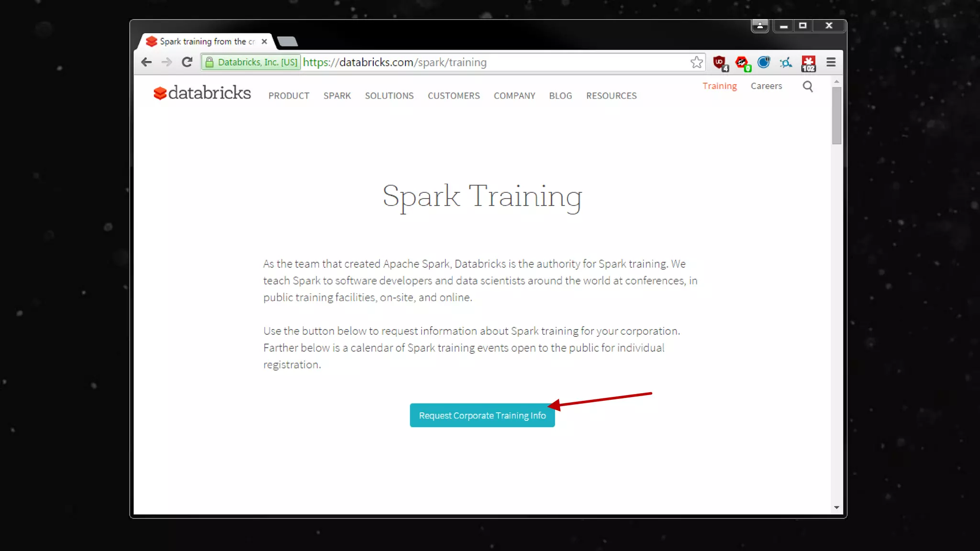Click the forward navigation arrow
Screen dimensions: 980x551
167,62
